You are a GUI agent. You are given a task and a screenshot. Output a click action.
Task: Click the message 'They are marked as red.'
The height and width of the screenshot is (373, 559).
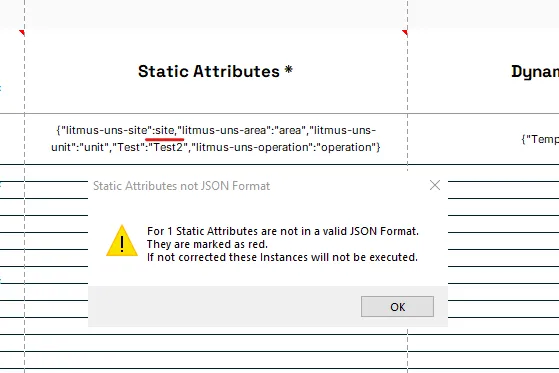click(207, 244)
